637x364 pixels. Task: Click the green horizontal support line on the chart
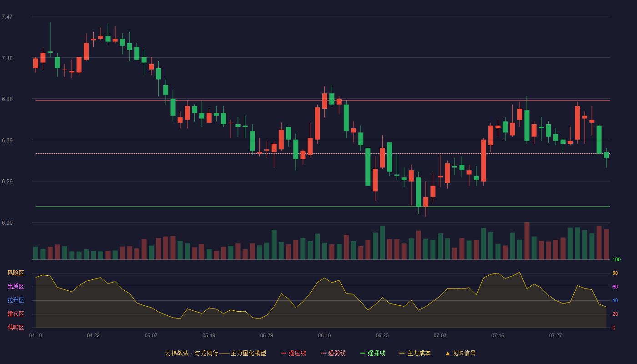(x=323, y=207)
